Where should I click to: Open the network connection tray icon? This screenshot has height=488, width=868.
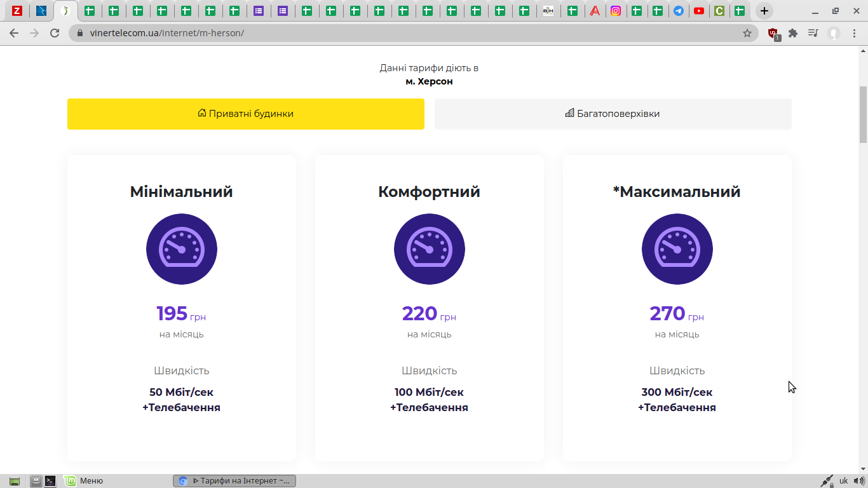(827, 481)
